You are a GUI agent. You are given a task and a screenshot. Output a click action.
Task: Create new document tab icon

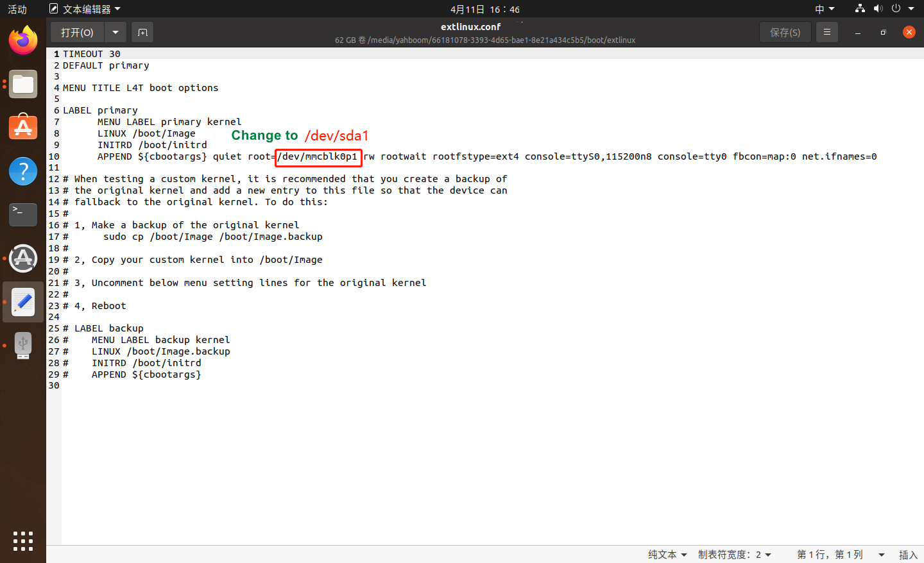pos(142,32)
